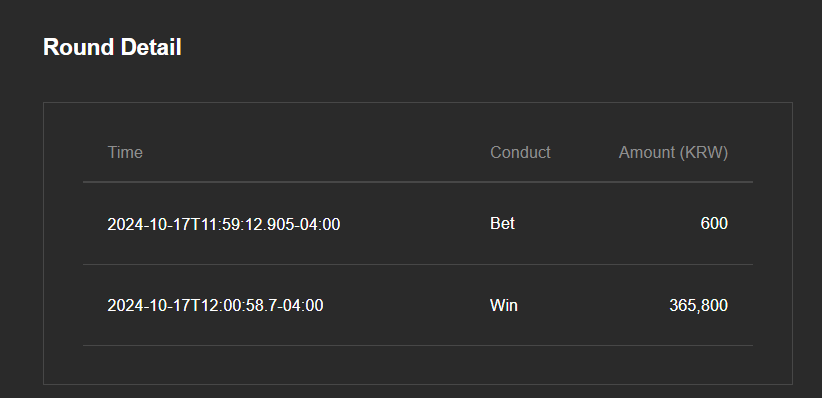Click the top border of the table panel
The image size is (822, 398).
418,102
